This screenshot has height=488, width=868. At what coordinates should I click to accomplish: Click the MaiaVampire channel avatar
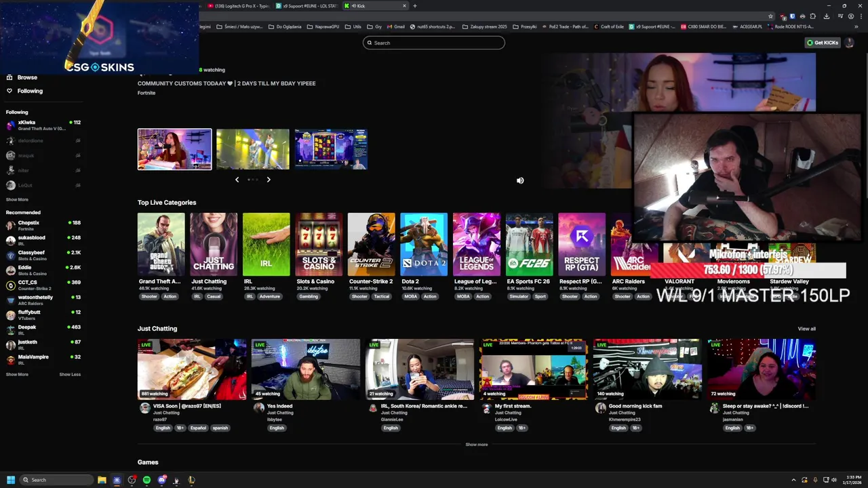[10, 360]
